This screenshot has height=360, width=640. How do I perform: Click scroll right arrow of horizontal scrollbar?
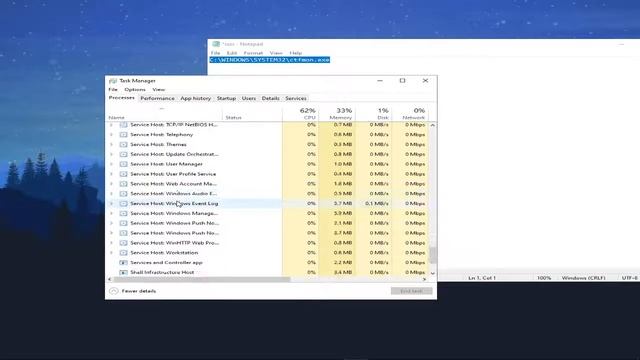click(424, 280)
